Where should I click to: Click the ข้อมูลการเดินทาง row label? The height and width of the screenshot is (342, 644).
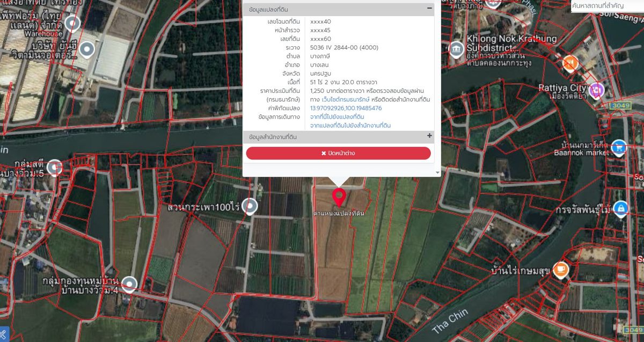(279, 117)
